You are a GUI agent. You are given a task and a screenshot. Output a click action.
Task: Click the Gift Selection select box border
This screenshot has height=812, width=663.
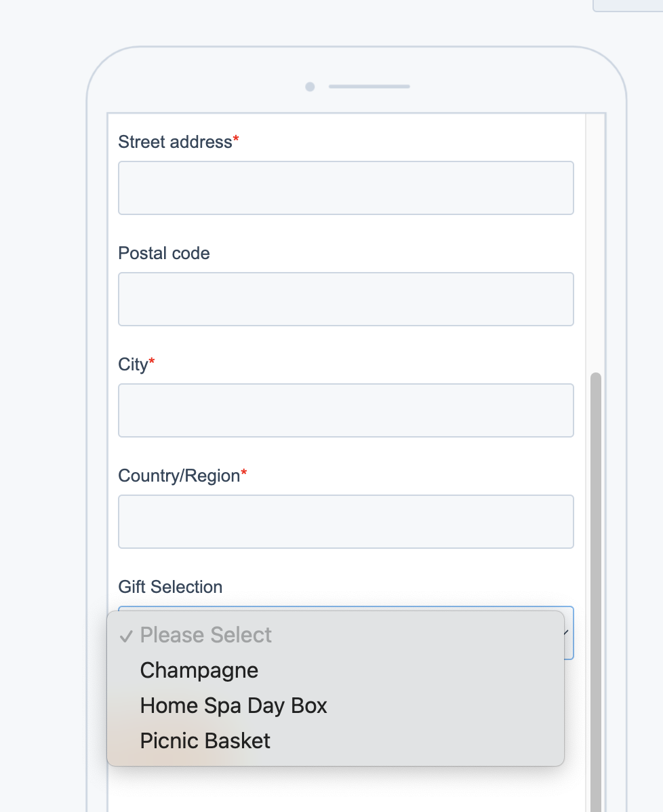point(346,608)
